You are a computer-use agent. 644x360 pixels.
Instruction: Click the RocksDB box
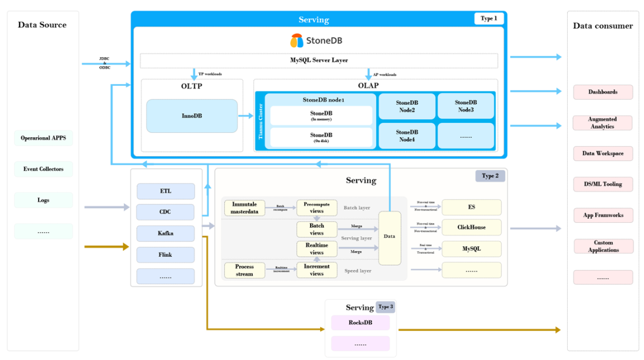tap(360, 322)
